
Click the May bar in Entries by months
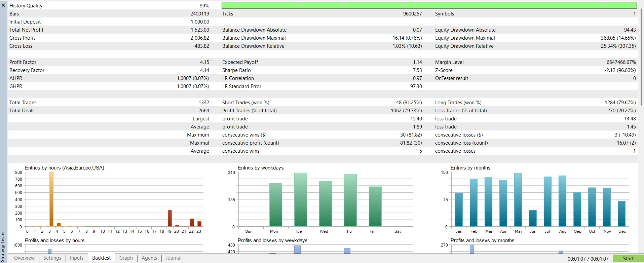(x=518, y=200)
